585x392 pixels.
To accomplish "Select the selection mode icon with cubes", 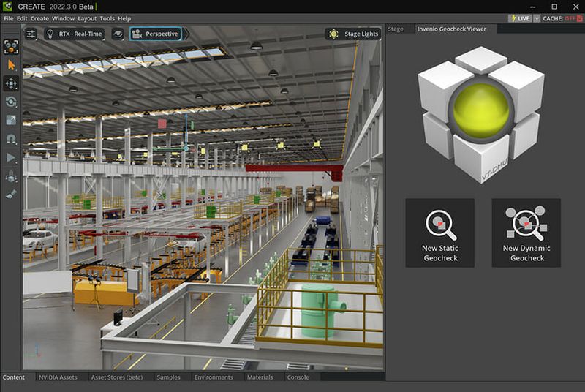I will pyautogui.click(x=11, y=47).
